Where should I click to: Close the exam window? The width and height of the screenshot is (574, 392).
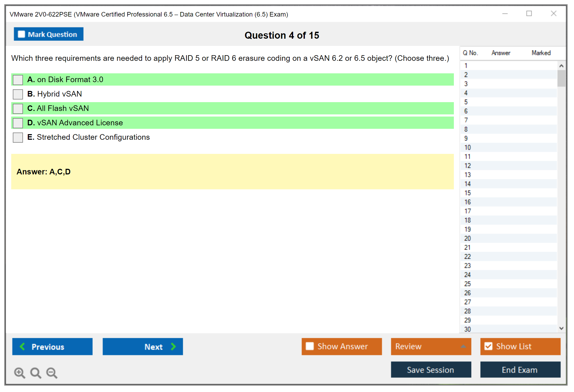[x=553, y=14]
